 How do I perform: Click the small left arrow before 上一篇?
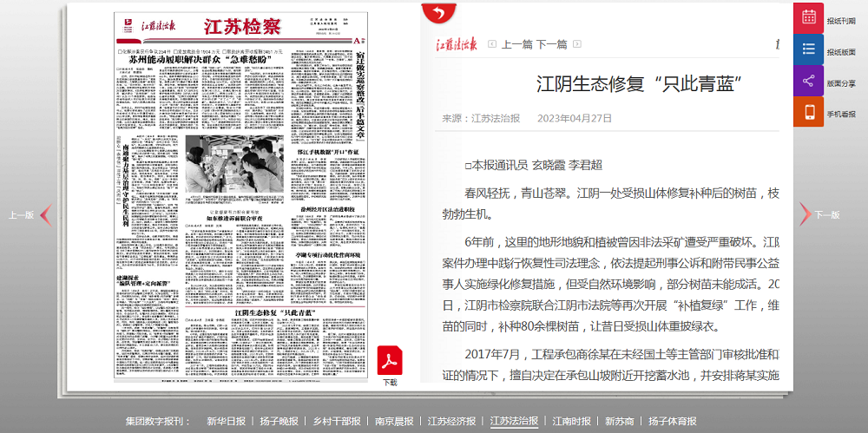click(492, 44)
